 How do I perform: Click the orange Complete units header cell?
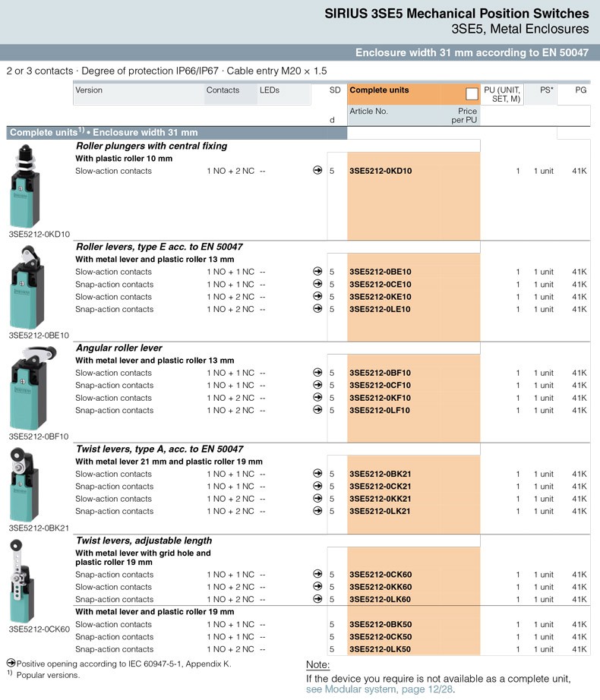403,91
